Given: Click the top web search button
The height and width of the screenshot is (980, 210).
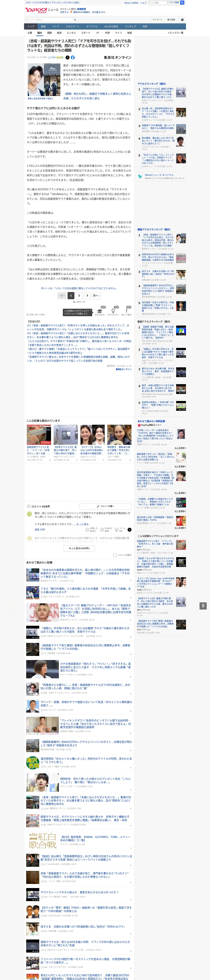Looking at the screenshot, I should coord(182,3).
